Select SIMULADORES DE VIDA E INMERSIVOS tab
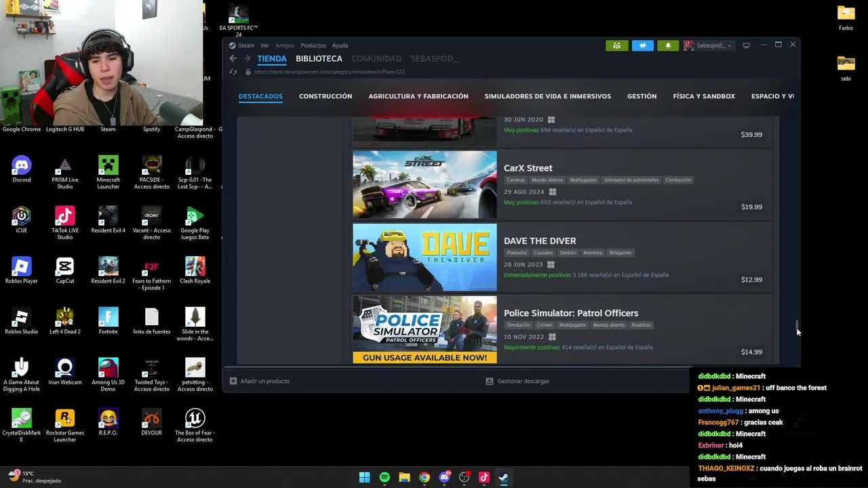This screenshot has width=868, height=488. [548, 96]
